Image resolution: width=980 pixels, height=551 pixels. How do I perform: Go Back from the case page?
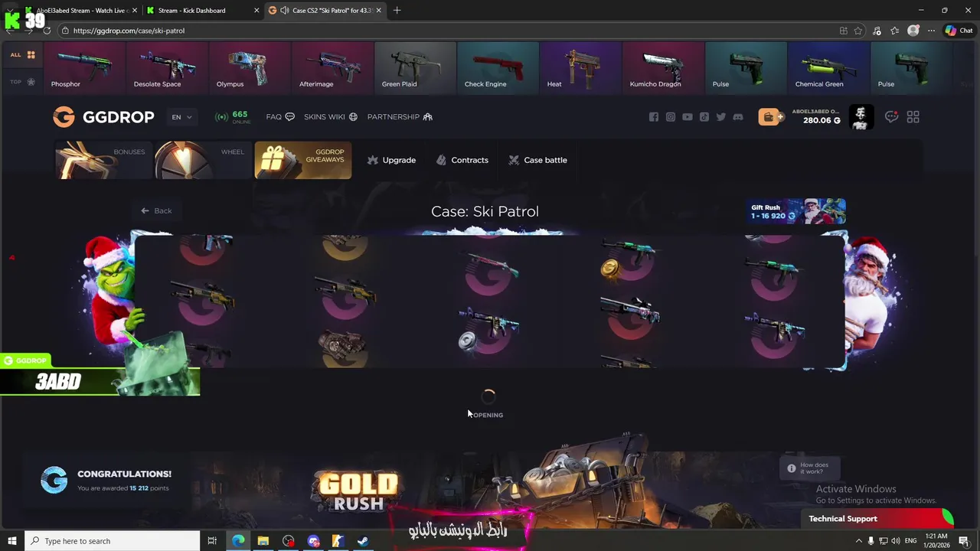(x=156, y=210)
